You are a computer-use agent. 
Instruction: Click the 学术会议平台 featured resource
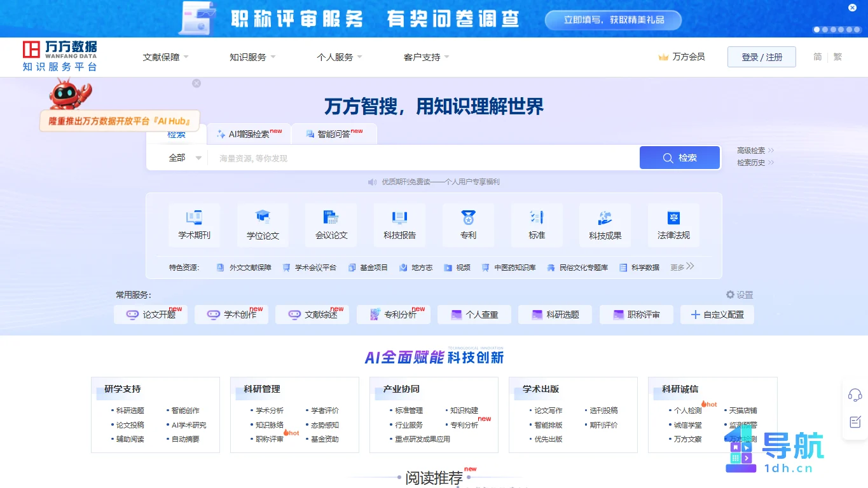pyautogui.click(x=309, y=268)
